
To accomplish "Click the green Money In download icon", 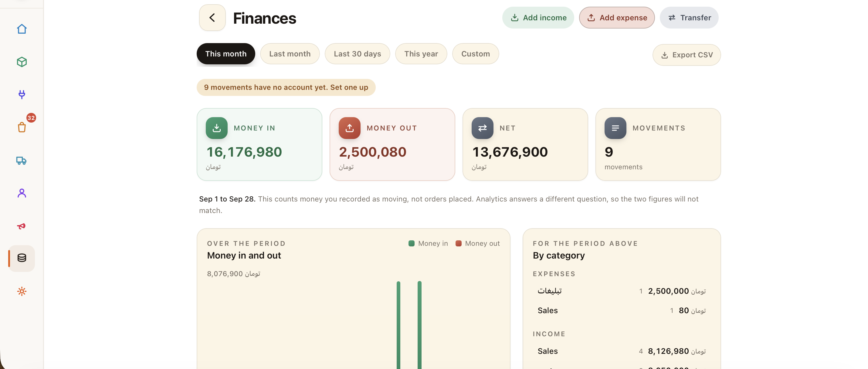I will pyautogui.click(x=216, y=128).
